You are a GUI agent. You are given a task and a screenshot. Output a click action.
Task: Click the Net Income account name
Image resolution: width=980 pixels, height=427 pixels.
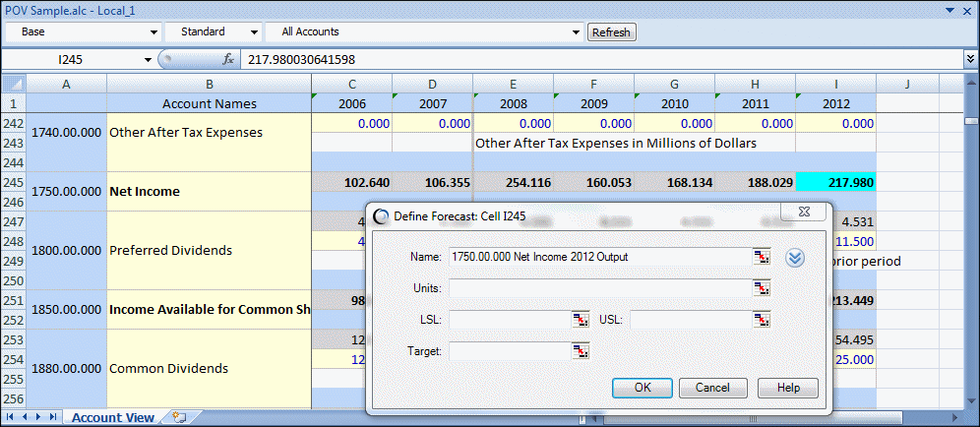click(x=145, y=191)
